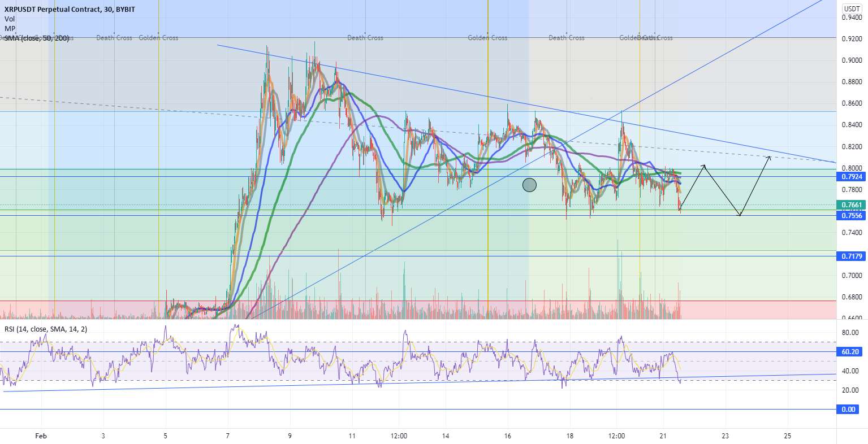
Task: Click the 25 date label on time axis
Action: (788, 436)
